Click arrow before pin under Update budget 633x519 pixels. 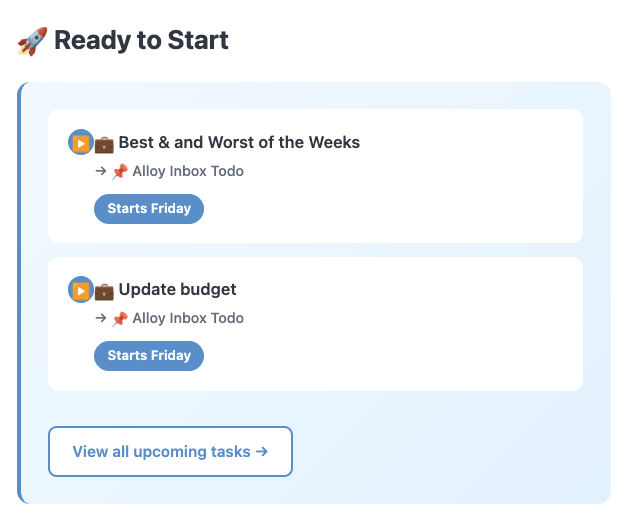[101, 318]
